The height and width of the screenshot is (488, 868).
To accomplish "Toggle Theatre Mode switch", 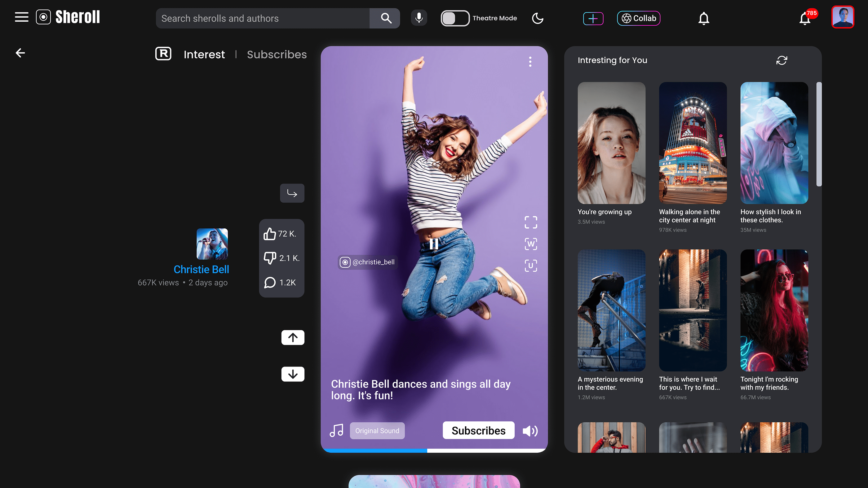I will point(454,18).
